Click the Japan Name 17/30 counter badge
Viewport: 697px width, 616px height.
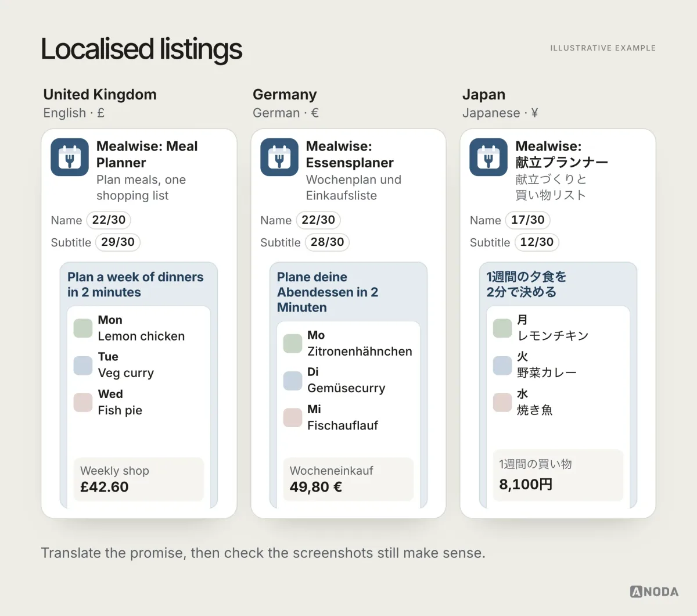point(528,220)
